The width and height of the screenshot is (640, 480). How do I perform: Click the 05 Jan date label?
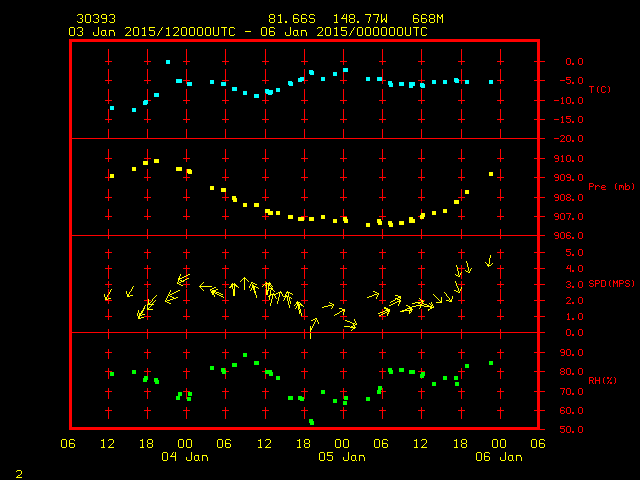342,457
